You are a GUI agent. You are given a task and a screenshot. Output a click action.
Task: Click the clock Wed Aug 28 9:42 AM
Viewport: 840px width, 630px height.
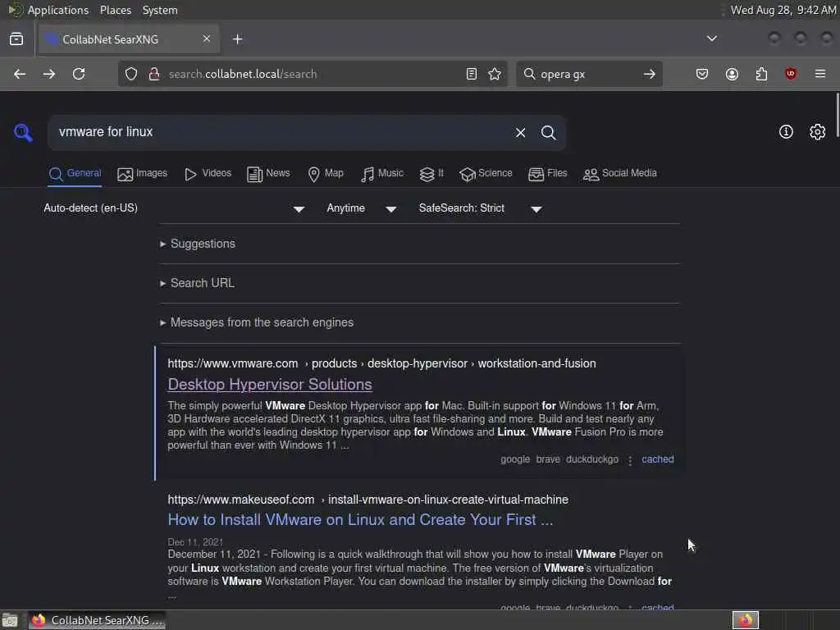click(783, 10)
